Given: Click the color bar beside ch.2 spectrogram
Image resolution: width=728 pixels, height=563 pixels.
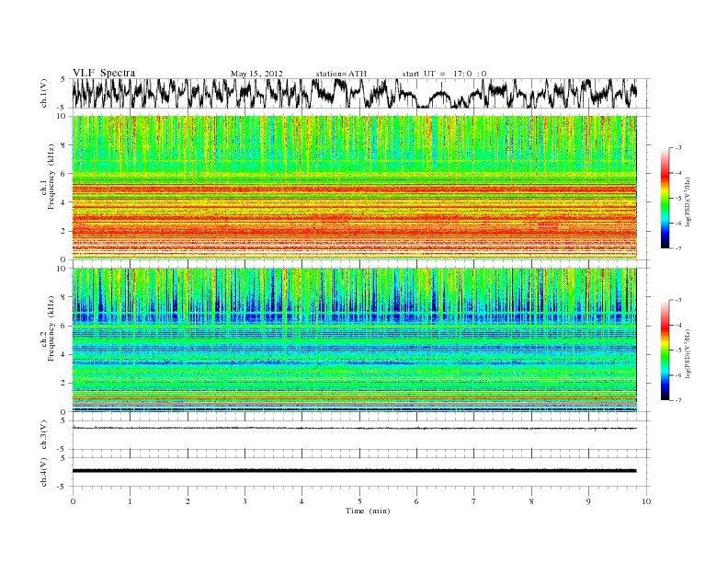Looking at the screenshot, I should pyautogui.click(x=665, y=350).
